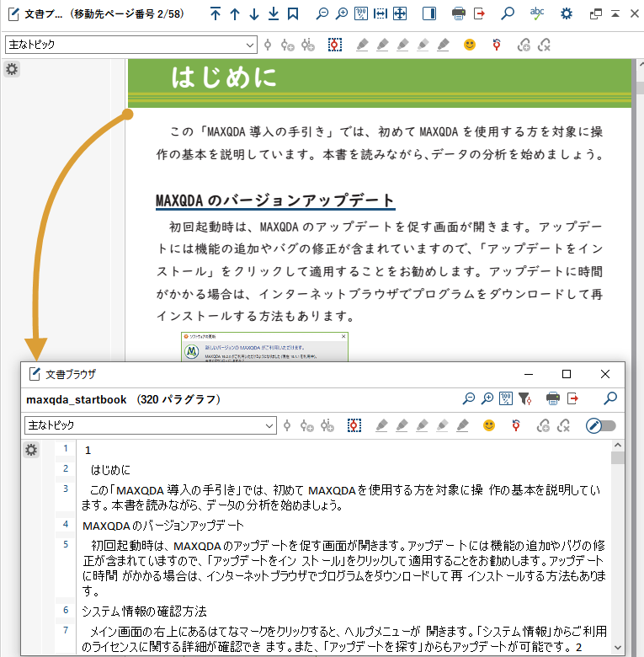Click cloud-plus icon in lower window
This screenshot has height=657, width=644.
pyautogui.click(x=543, y=426)
